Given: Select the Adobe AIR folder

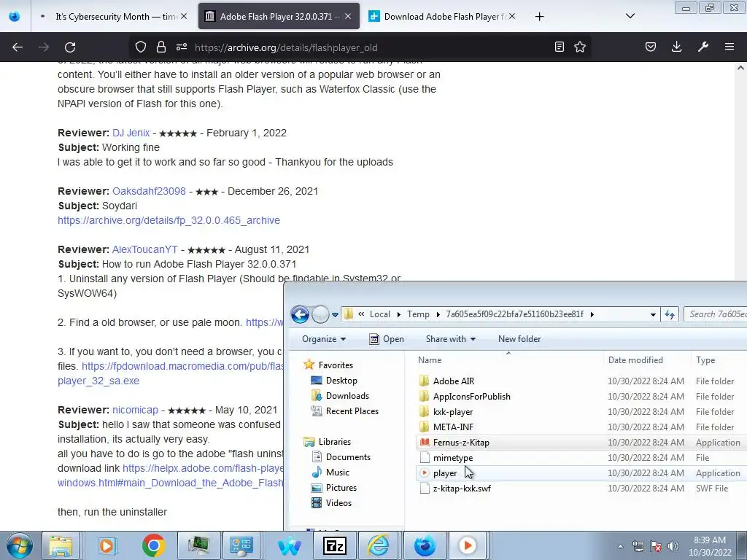Looking at the screenshot, I should pos(454,381).
